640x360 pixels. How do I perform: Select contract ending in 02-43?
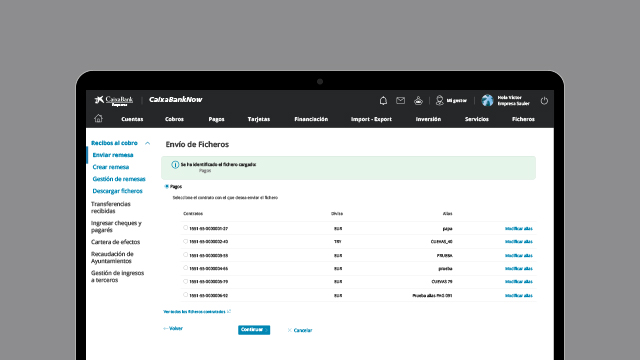(x=185, y=241)
